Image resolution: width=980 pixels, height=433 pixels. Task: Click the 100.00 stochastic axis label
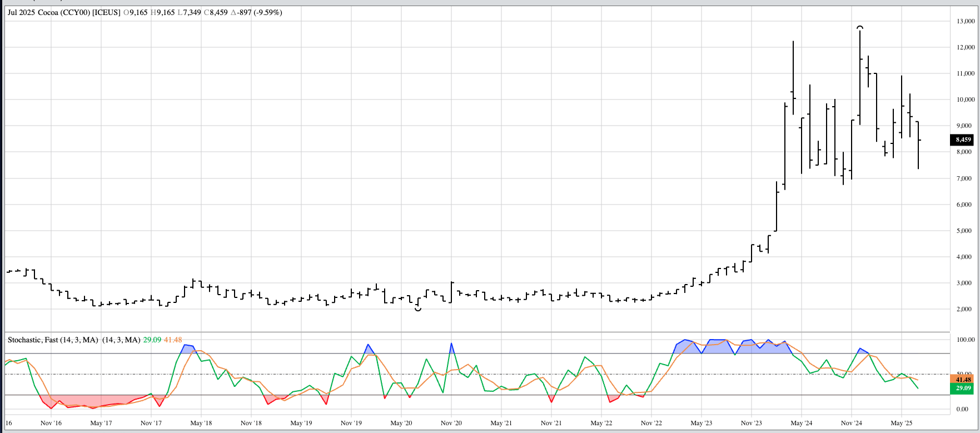(x=965, y=340)
